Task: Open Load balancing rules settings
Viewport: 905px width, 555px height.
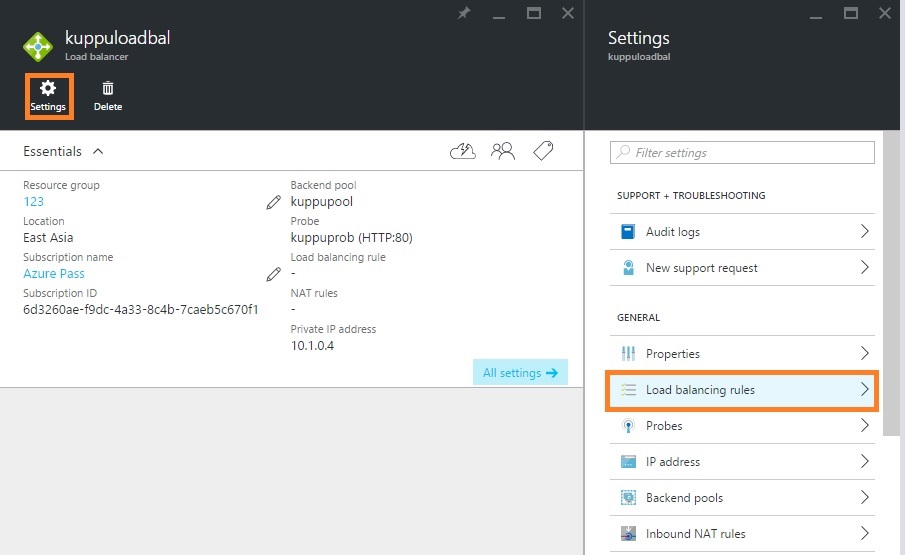Action: pos(741,390)
